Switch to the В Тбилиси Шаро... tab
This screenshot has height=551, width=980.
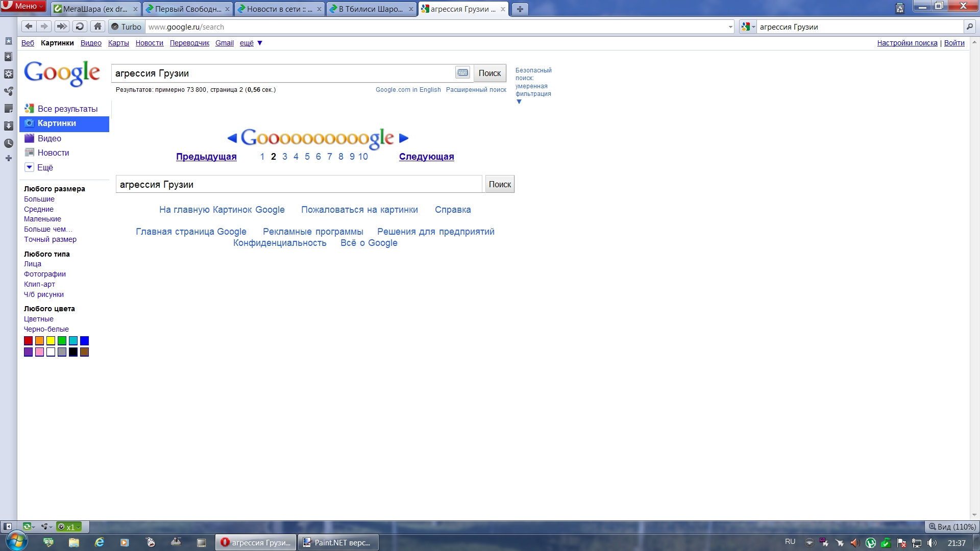coord(372,9)
